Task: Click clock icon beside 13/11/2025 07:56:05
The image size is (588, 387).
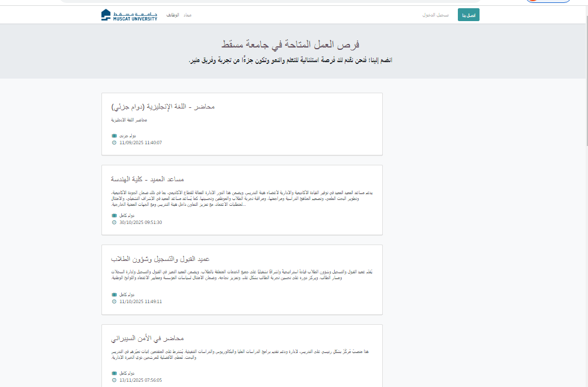Action: [x=114, y=380]
